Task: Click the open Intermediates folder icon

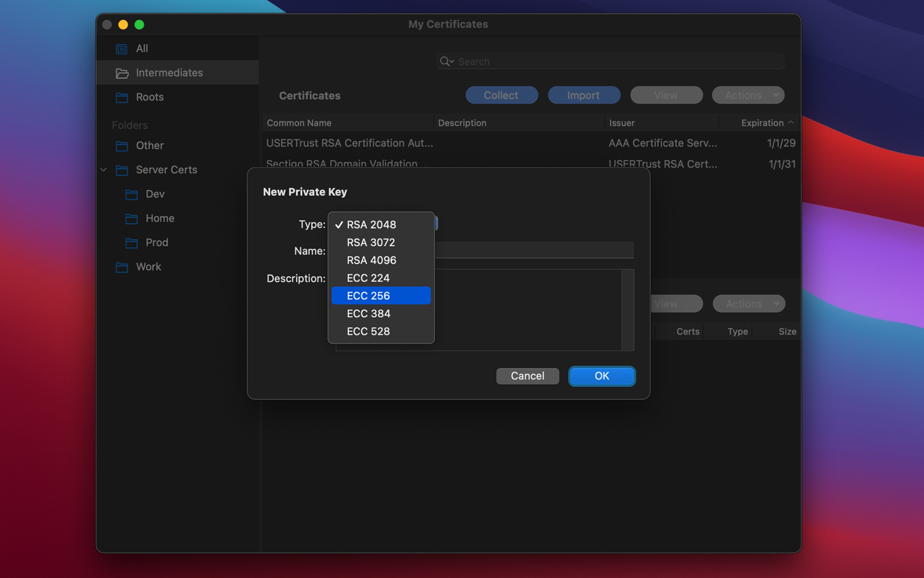Action: point(122,73)
